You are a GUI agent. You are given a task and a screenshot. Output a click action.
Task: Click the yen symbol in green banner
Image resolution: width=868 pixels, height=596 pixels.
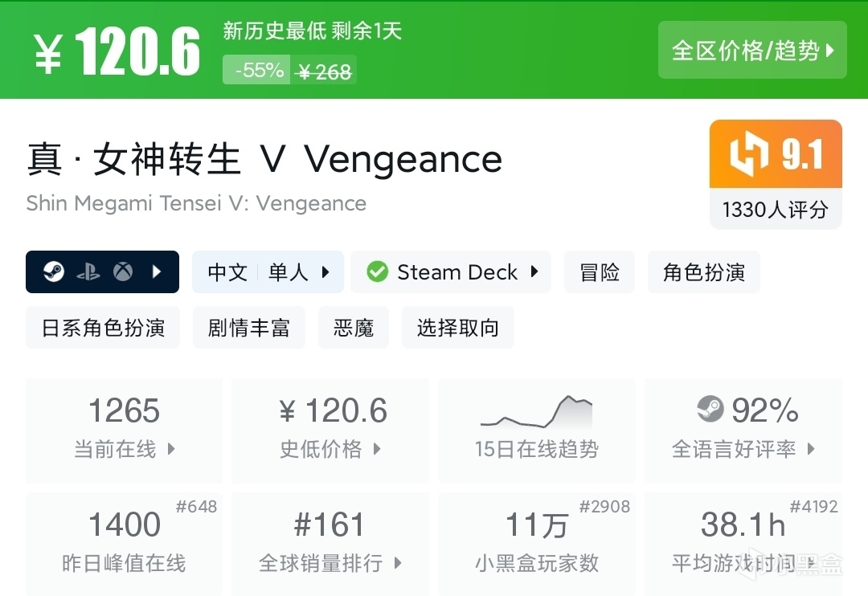pos(48,53)
